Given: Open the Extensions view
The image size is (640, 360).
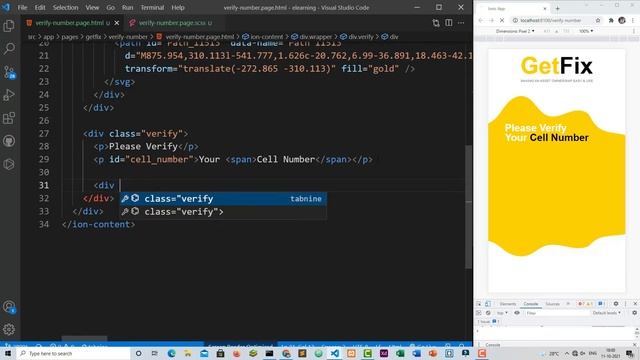Looking at the screenshot, I should click(x=9, y=118).
